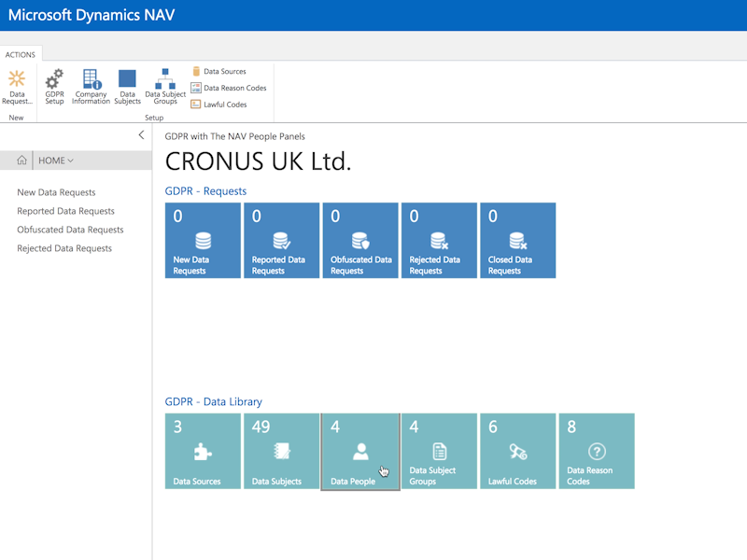Open the Rejected Data Requests tile
Viewport: 747px width, 560px height.
[x=439, y=241]
